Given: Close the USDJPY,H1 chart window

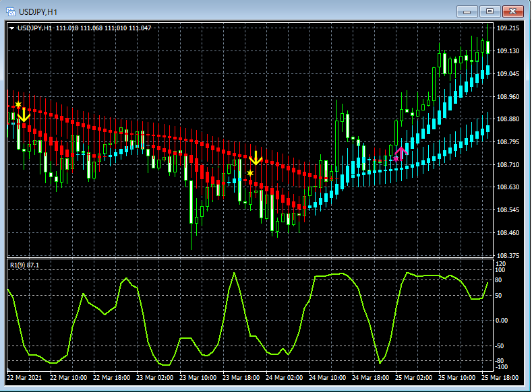Looking at the screenshot, I should [x=512, y=11].
